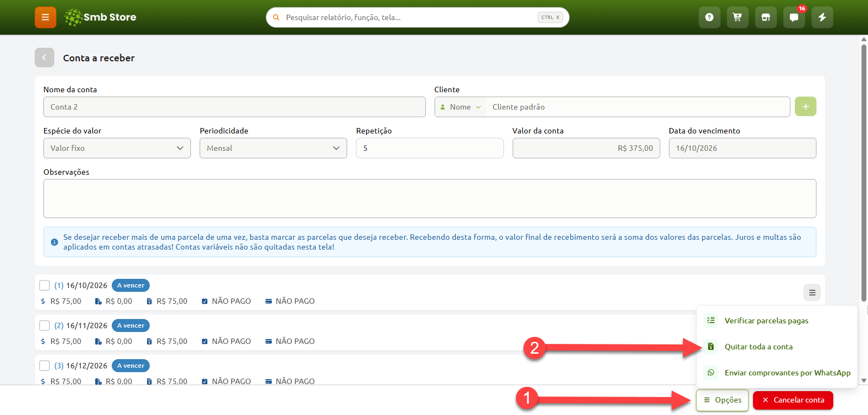Click the Cliente padrão client field
The image size is (868, 415).
coord(638,107)
